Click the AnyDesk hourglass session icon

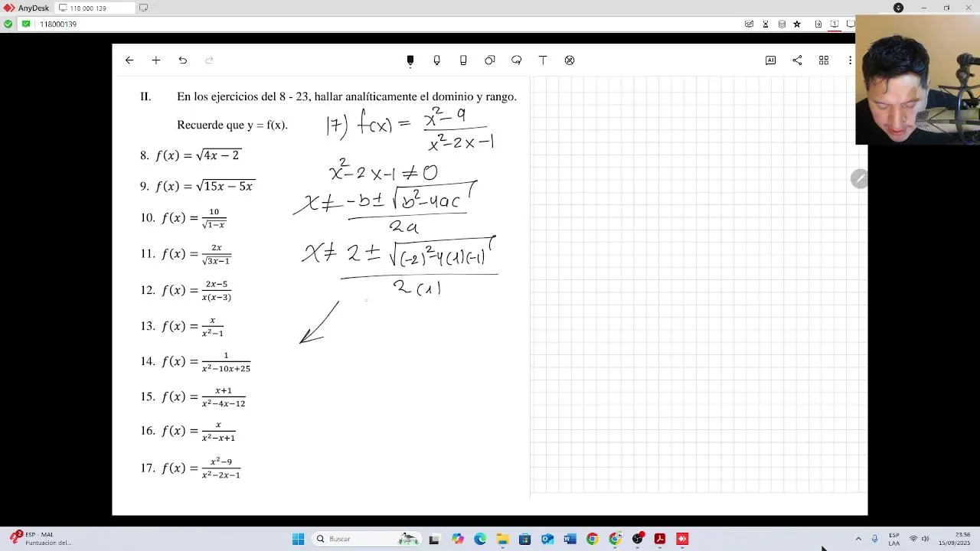[x=766, y=24]
